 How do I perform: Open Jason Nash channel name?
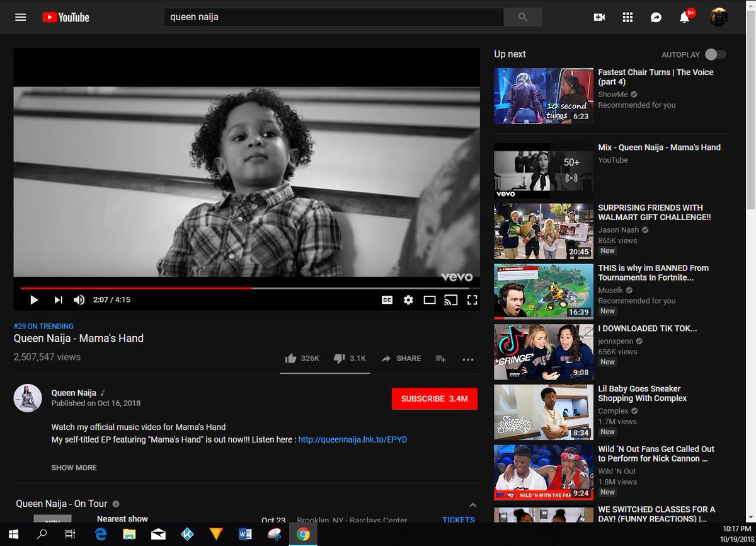tap(618, 230)
